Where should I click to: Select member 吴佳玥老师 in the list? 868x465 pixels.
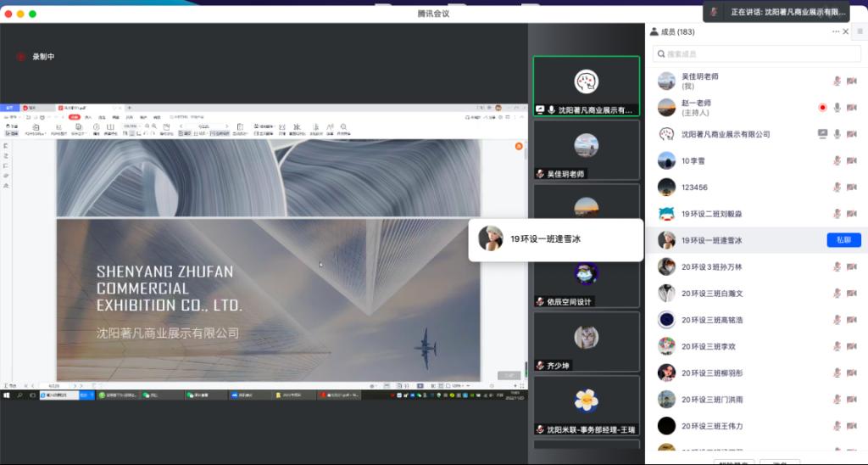click(757, 81)
